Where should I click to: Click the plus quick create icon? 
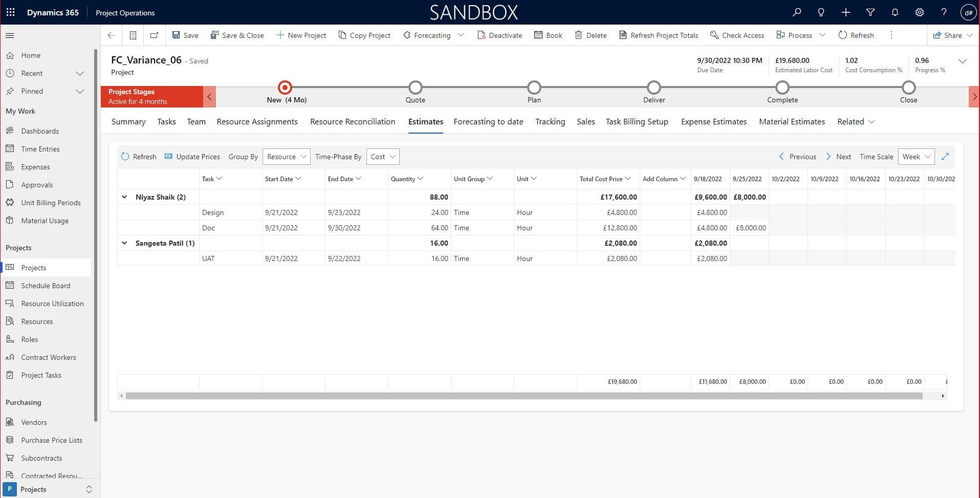(846, 12)
